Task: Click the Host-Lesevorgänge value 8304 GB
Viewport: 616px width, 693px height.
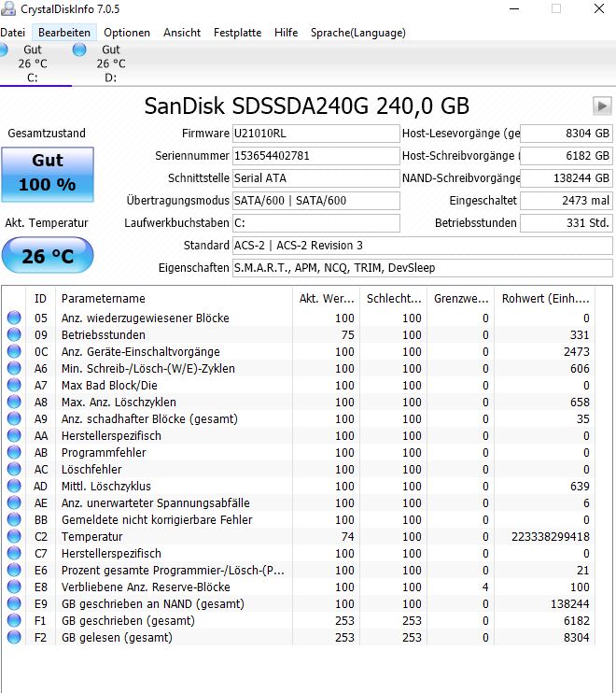Action: [567, 134]
